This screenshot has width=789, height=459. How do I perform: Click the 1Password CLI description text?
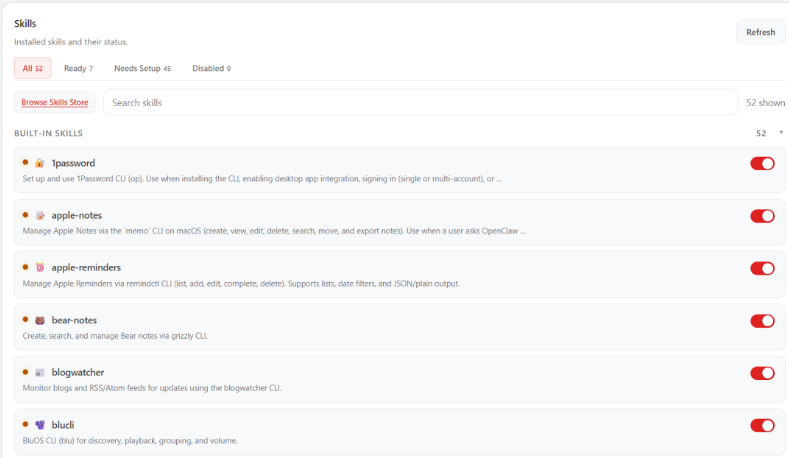(x=262, y=179)
